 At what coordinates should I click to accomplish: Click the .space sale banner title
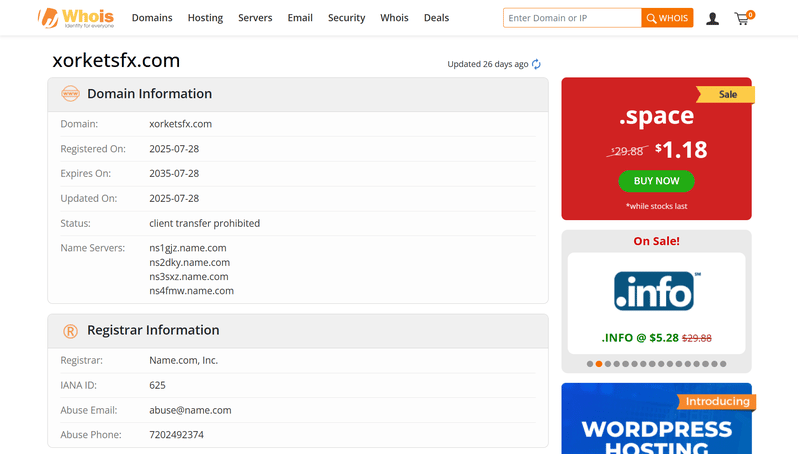coord(656,116)
